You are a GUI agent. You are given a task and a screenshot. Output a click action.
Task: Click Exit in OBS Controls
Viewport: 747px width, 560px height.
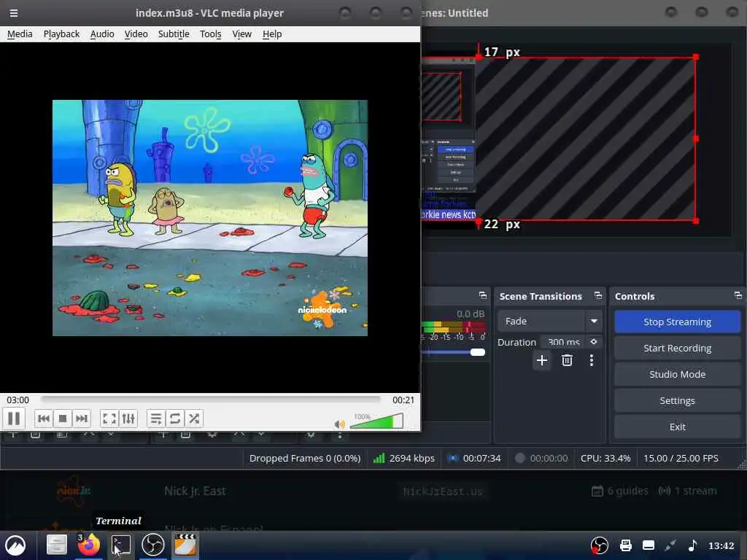click(x=677, y=427)
